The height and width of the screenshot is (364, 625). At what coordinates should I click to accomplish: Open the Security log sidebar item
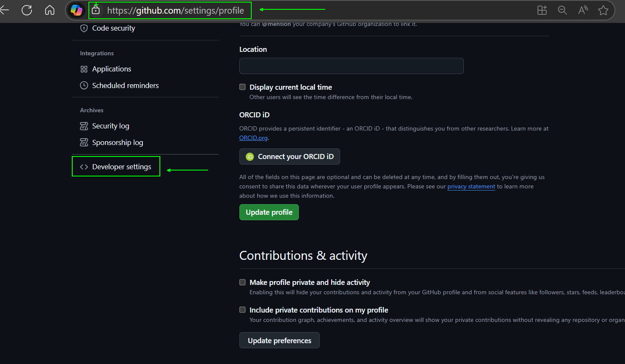click(111, 126)
